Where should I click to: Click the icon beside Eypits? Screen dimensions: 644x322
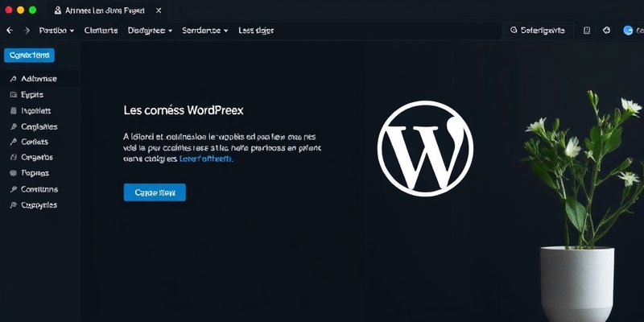click(13, 95)
